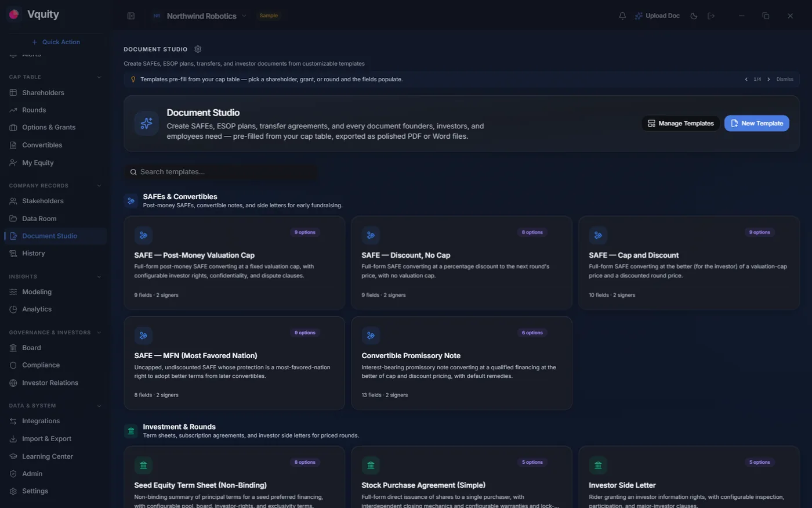Click Manage Templates button
The width and height of the screenshot is (812, 508).
pyautogui.click(x=680, y=123)
